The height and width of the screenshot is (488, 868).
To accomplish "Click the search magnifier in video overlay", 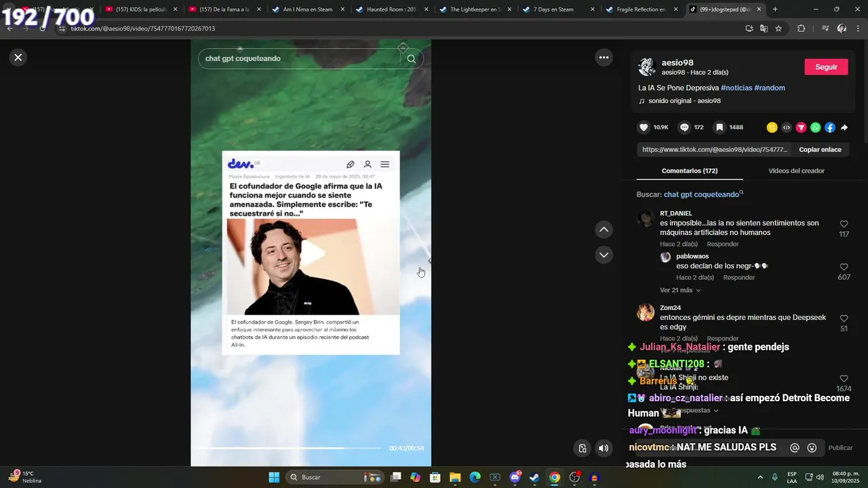I will 411,58.
